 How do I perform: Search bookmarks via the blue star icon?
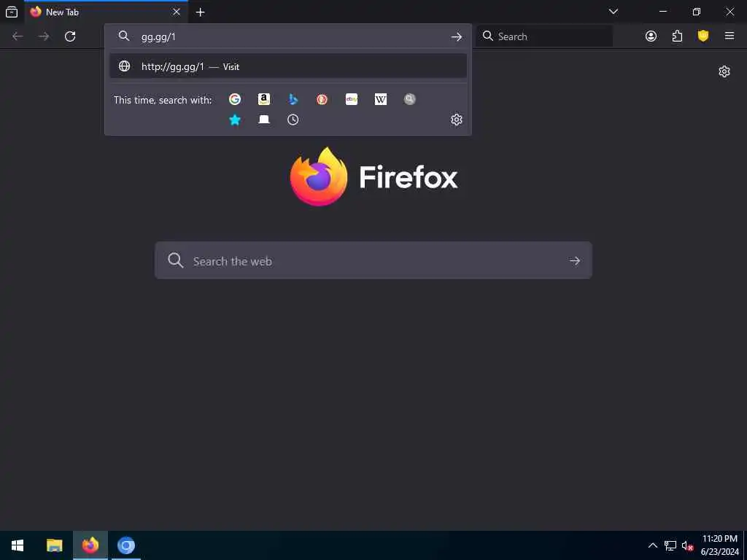[235, 120]
